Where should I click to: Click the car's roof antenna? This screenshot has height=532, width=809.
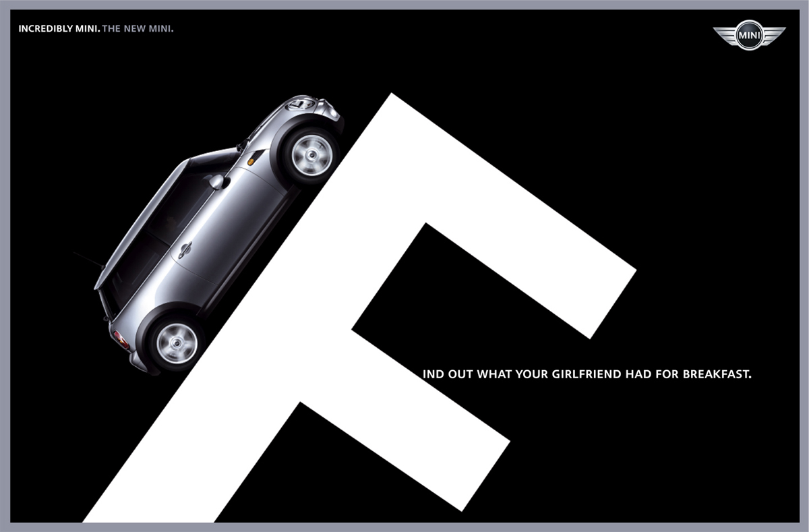[88, 259]
